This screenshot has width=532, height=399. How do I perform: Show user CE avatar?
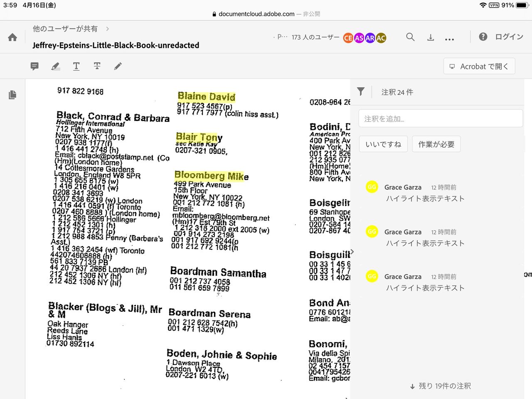point(348,38)
